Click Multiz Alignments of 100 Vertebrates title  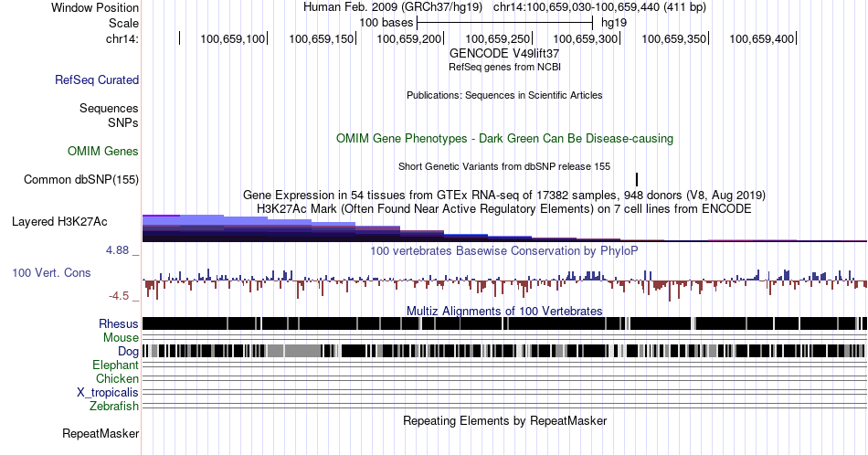[504, 311]
